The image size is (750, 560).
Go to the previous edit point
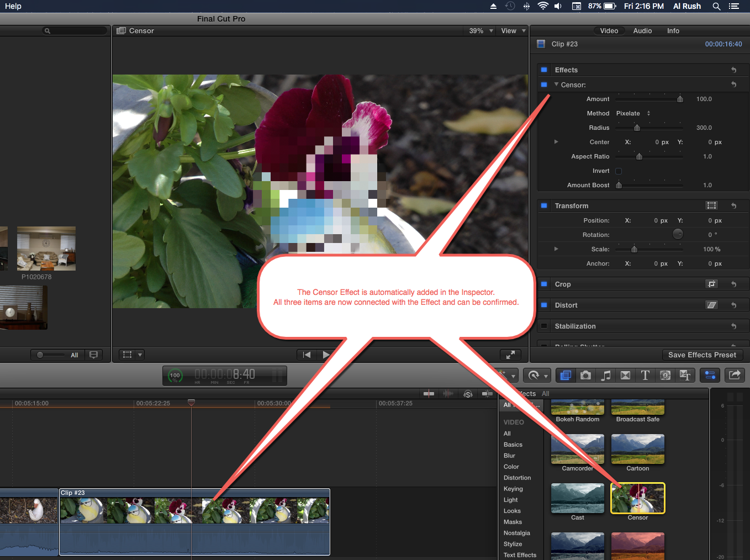click(x=307, y=355)
